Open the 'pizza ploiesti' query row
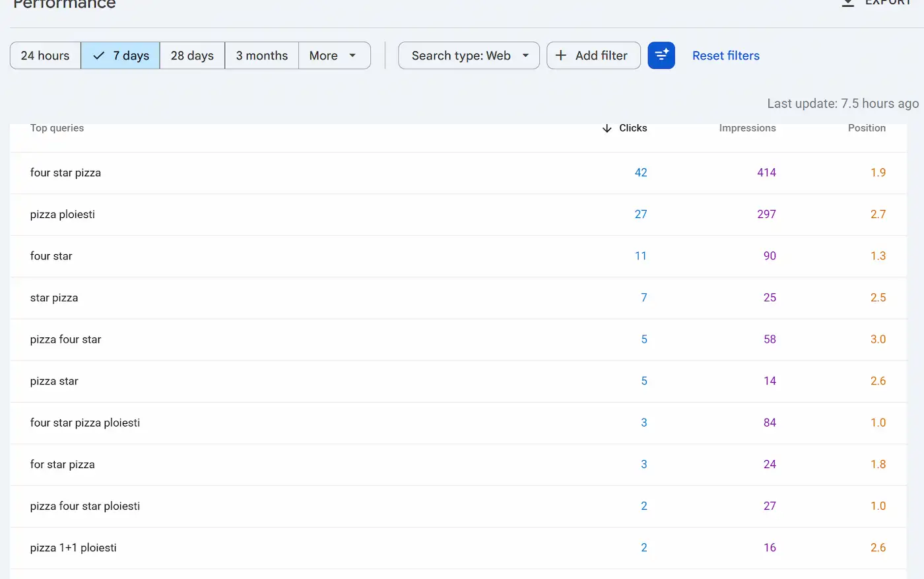 [459, 215]
